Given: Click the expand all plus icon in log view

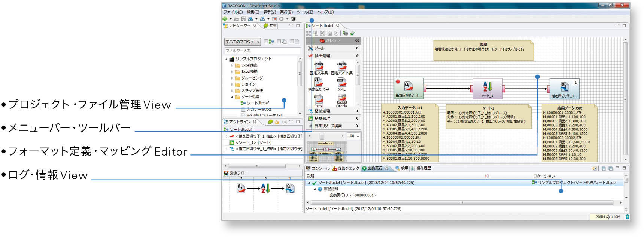Looking at the screenshot, I should [x=604, y=169].
